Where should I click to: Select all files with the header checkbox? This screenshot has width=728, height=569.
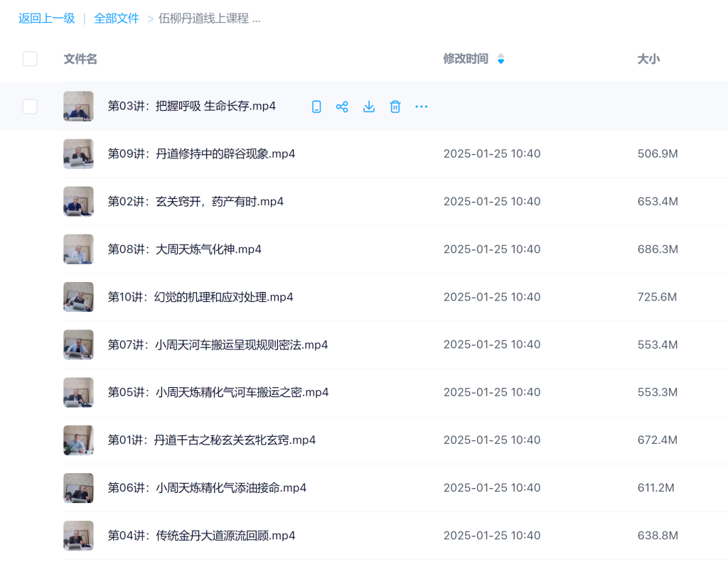30,59
